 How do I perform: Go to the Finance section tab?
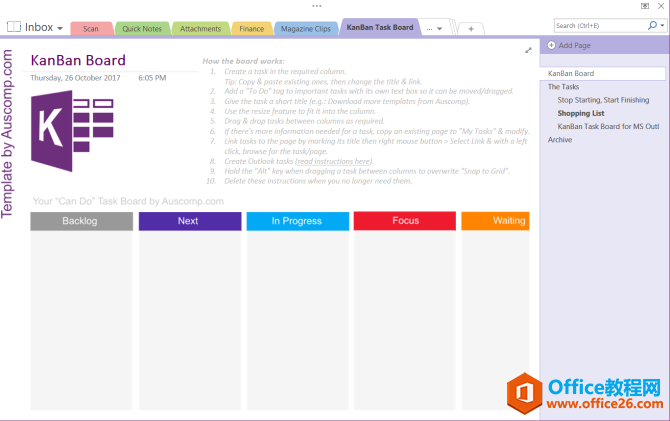251,28
